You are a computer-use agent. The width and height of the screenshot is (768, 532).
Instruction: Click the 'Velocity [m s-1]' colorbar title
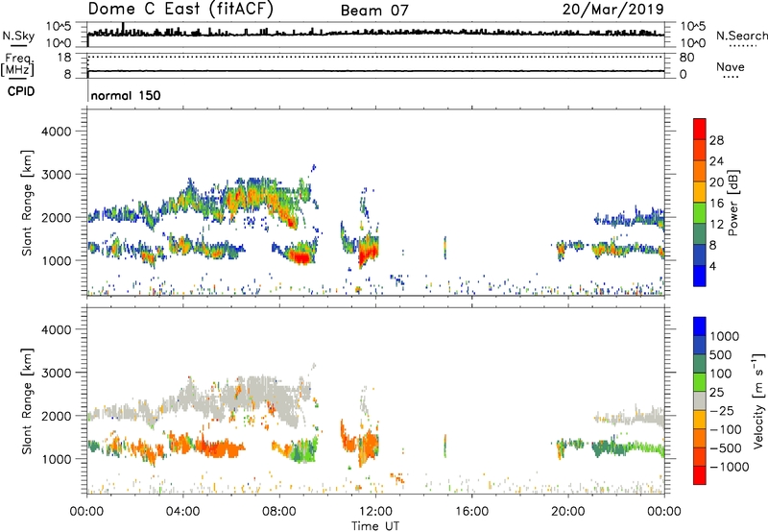click(x=758, y=400)
